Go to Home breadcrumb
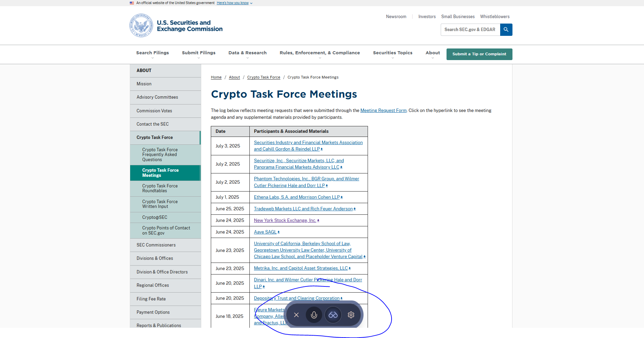 point(216,78)
